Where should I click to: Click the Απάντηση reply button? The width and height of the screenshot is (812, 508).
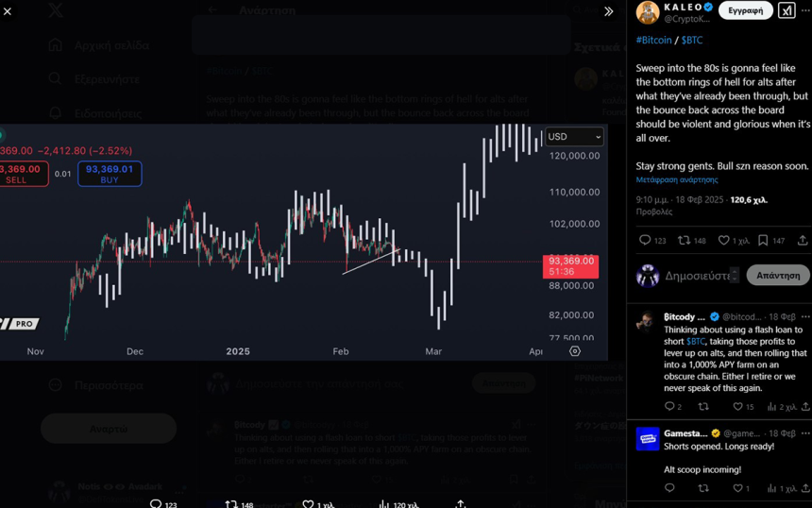(x=778, y=276)
